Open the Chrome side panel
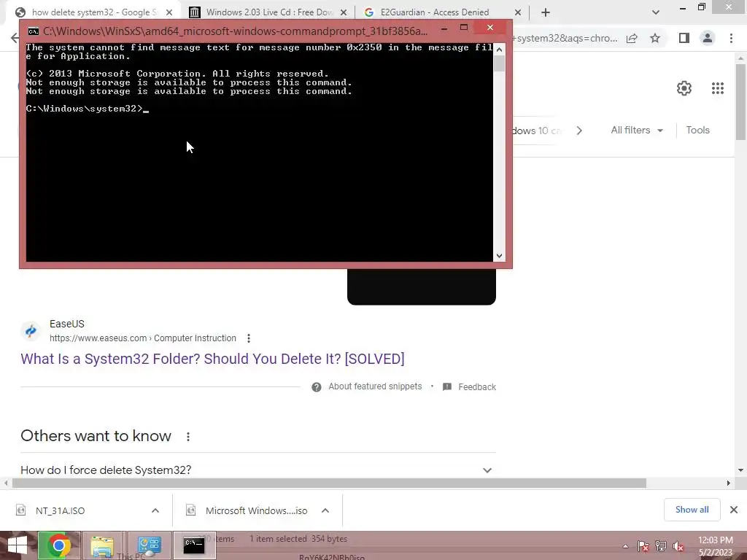 [684, 38]
